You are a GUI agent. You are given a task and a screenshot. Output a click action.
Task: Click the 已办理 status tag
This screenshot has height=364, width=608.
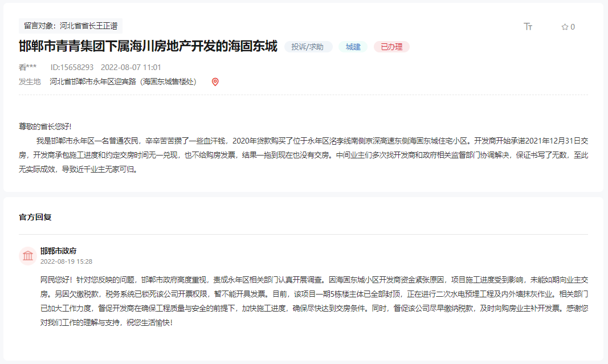tap(391, 47)
